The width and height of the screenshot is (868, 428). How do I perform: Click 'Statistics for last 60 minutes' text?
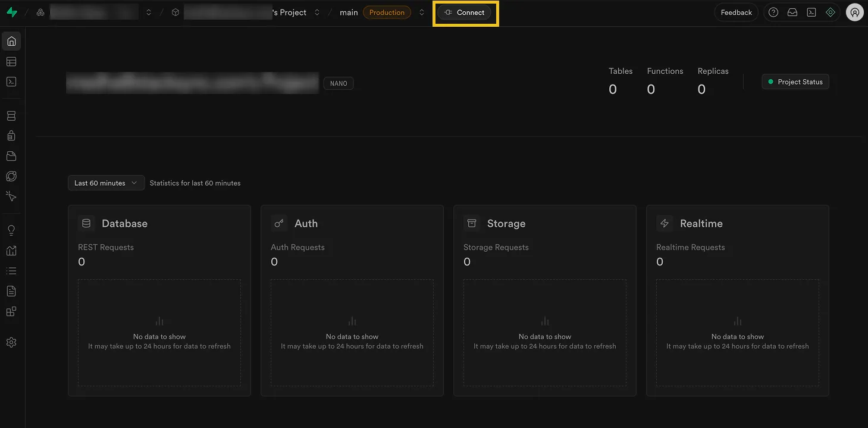tap(195, 183)
